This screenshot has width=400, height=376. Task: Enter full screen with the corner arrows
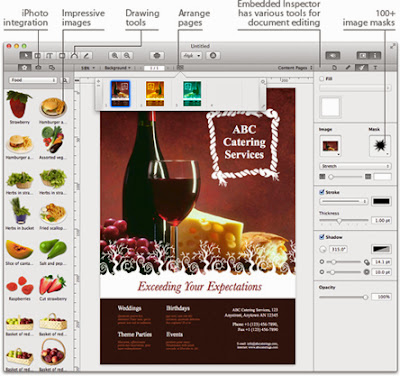[x=393, y=46]
